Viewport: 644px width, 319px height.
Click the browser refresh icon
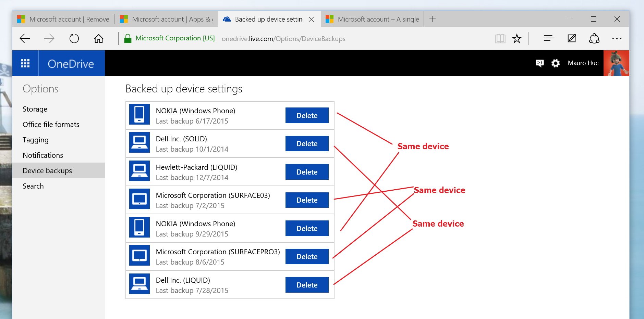(74, 38)
